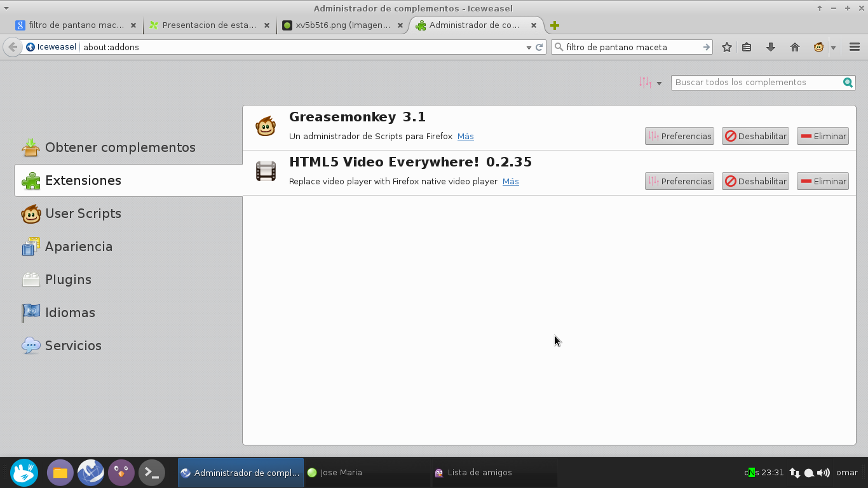
Task: Click the Greasemonkey monkey toolbar icon
Action: click(819, 47)
